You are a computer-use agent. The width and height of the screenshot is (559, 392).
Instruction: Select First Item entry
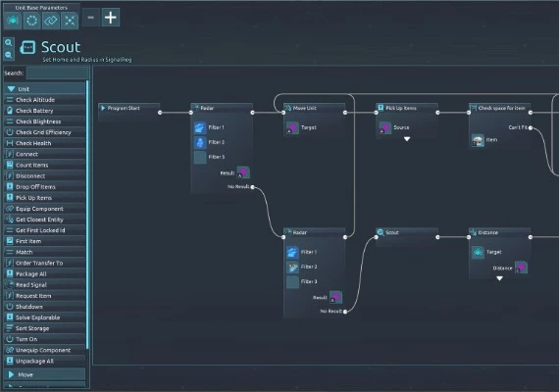point(44,241)
